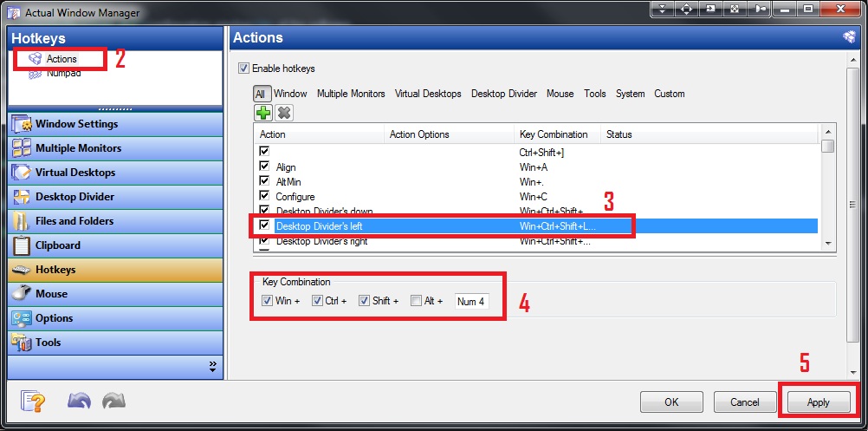Image resolution: width=868 pixels, height=431 pixels.
Task: Open Desktop Divider section in left sidebar
Action: (x=116, y=197)
